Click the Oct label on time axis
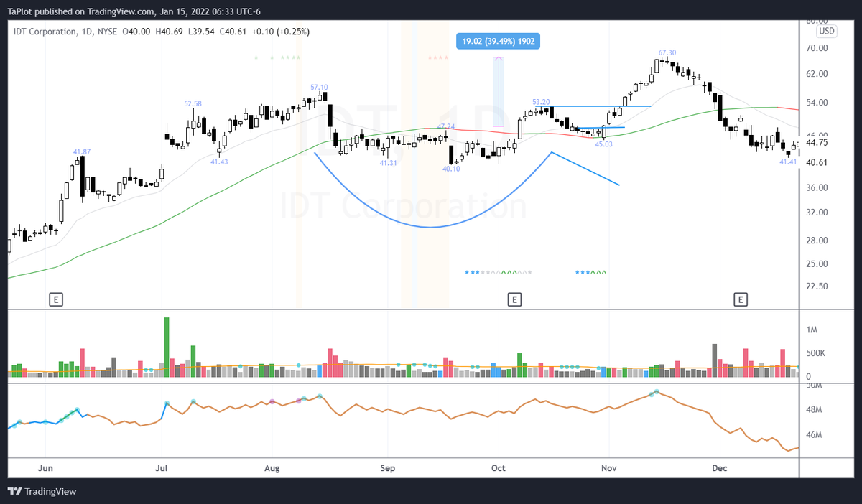The image size is (862, 504). (499, 468)
